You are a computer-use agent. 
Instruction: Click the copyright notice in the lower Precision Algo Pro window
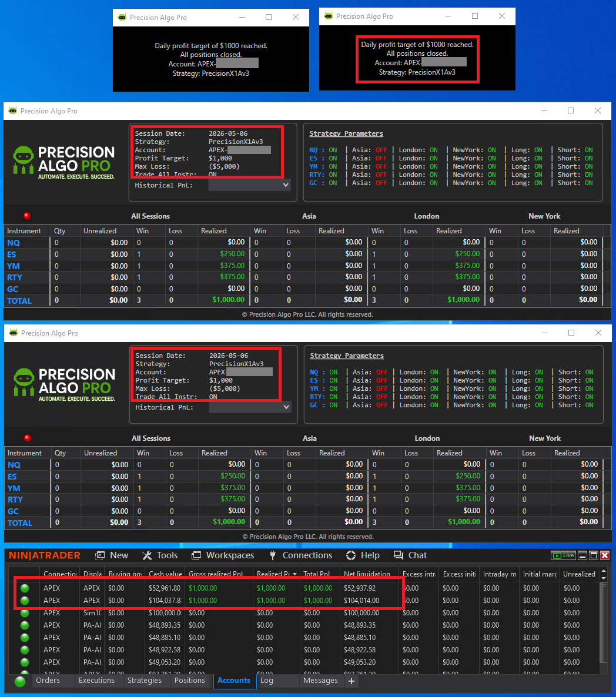[308, 537]
